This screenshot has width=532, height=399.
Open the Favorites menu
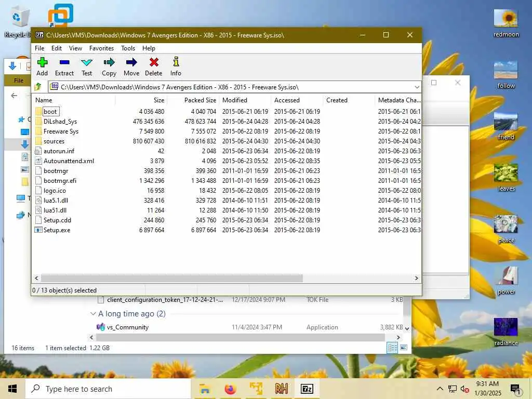point(101,48)
